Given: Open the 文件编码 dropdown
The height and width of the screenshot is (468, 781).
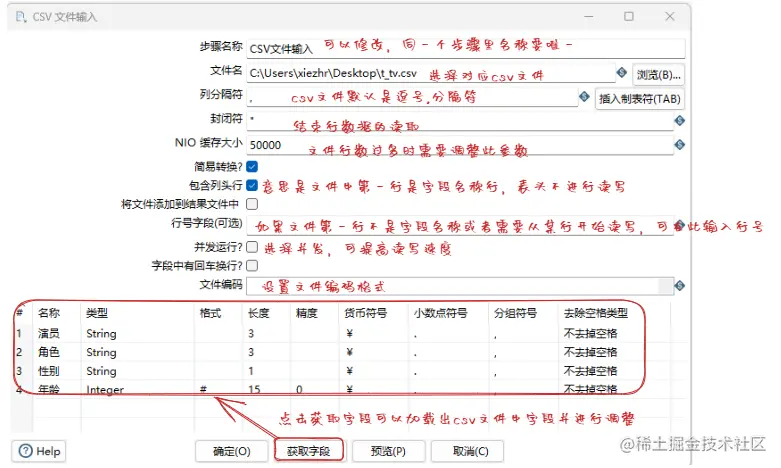Looking at the screenshot, I should 665,286.
